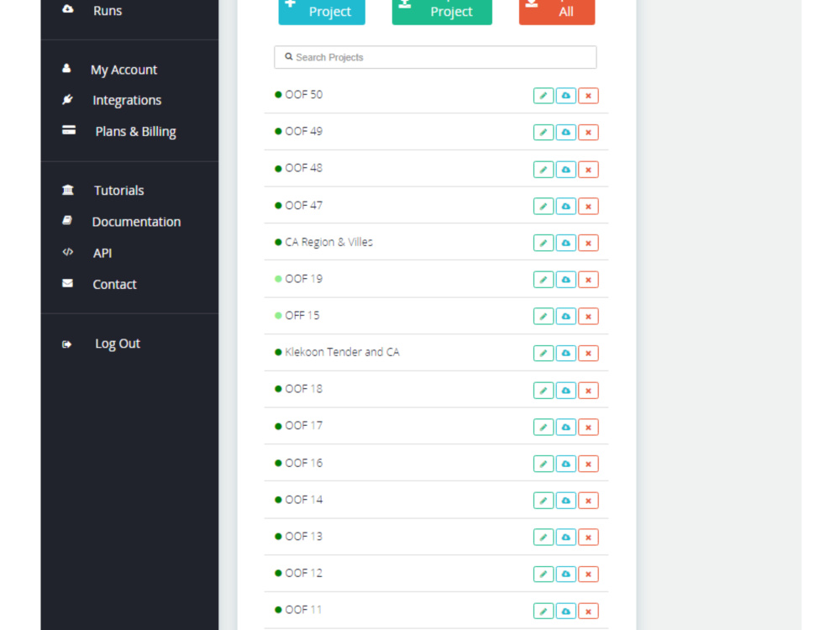This screenshot has height=630, width=840.
Task: Open Tutorials from the sidebar
Action: pyautogui.click(x=119, y=190)
